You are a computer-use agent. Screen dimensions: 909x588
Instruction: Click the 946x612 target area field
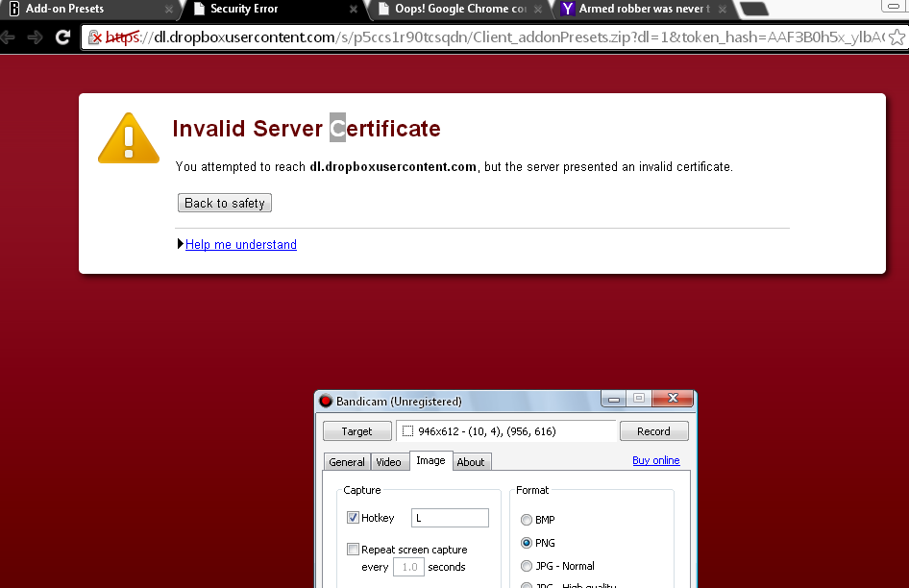pos(506,430)
